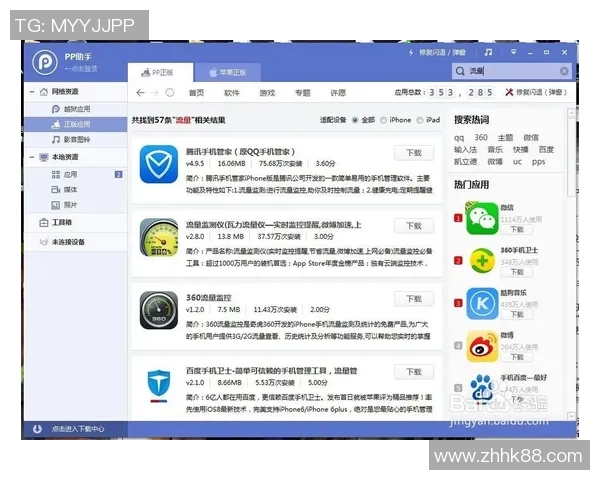Select the 全部 device radio button
This screenshot has height=480, width=600.
pyautogui.click(x=355, y=120)
